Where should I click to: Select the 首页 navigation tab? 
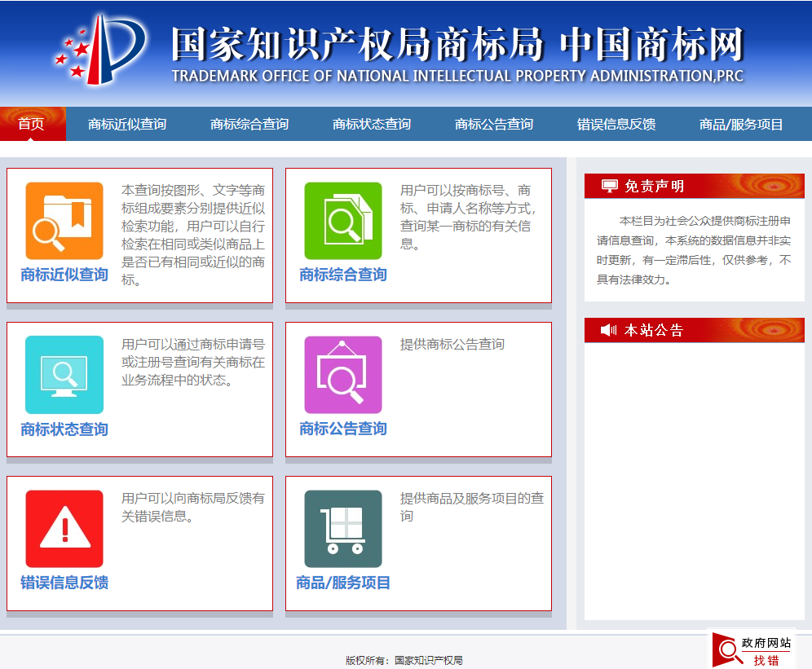pos(31,124)
